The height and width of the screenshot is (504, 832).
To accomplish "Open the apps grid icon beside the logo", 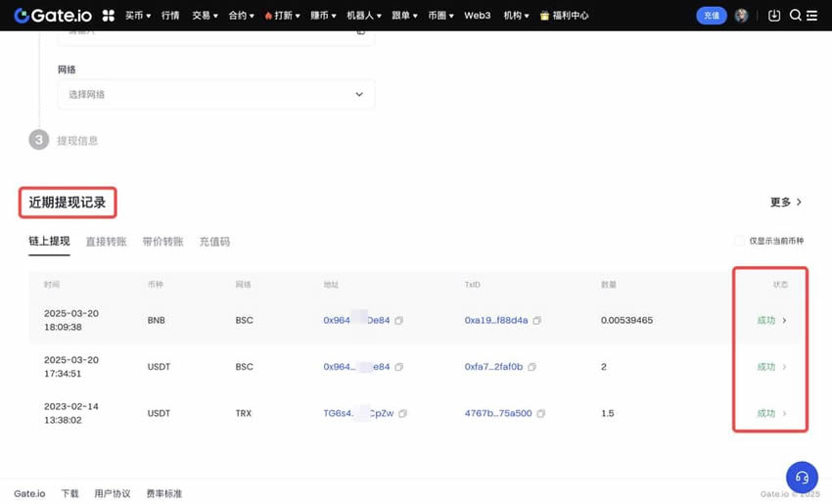I will 109,16.
